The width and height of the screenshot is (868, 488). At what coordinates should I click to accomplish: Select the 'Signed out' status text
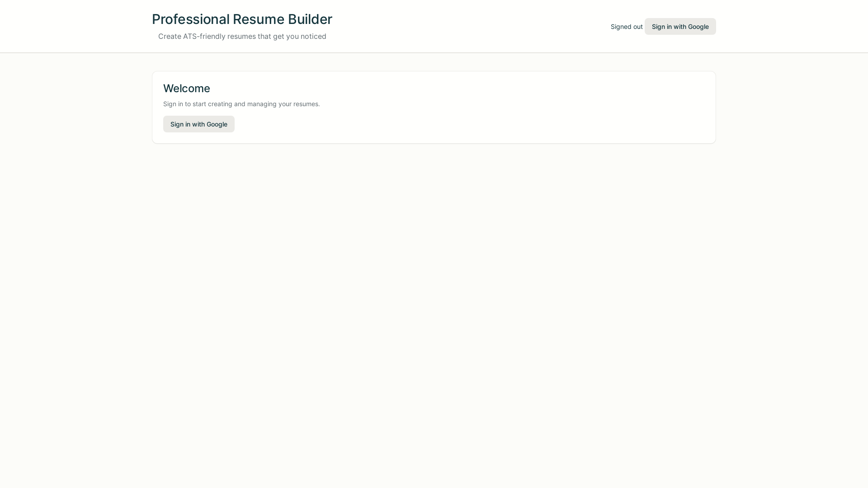point(627,27)
